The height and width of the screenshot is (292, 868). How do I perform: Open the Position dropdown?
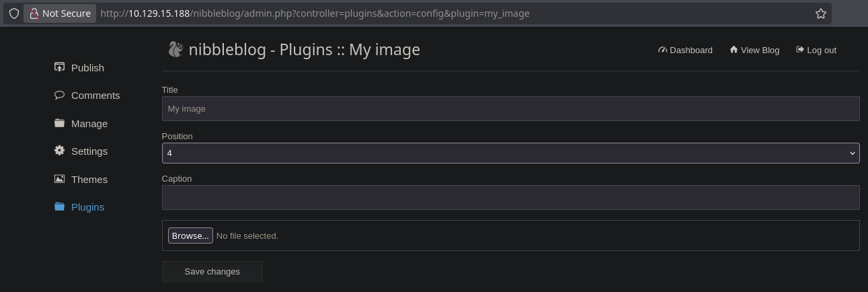pos(510,153)
